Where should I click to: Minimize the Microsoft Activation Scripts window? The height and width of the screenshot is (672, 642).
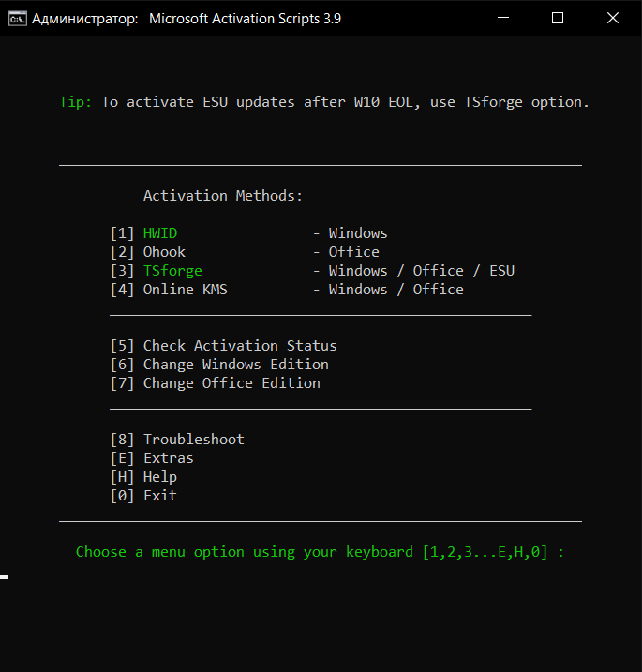[503, 18]
